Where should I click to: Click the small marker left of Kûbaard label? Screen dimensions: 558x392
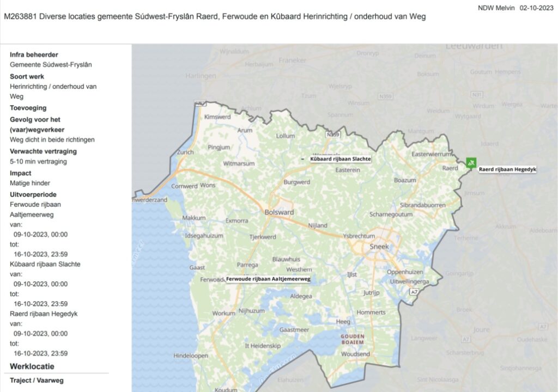(x=304, y=159)
